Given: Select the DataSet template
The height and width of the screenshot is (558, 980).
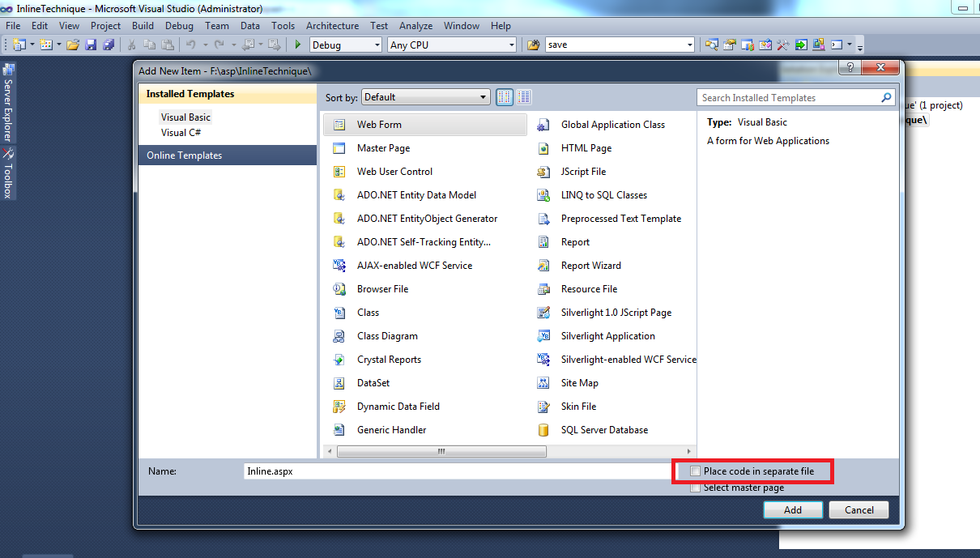Looking at the screenshot, I should (x=425, y=383).
